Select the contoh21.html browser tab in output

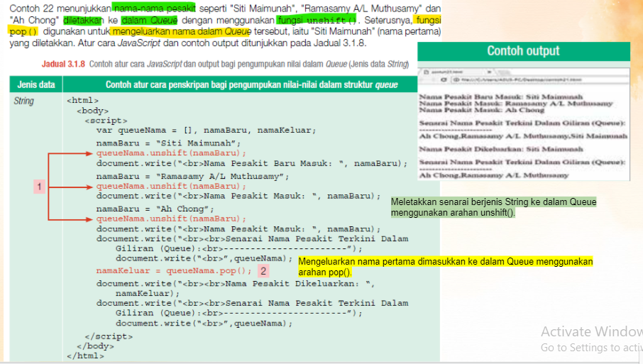click(x=456, y=72)
